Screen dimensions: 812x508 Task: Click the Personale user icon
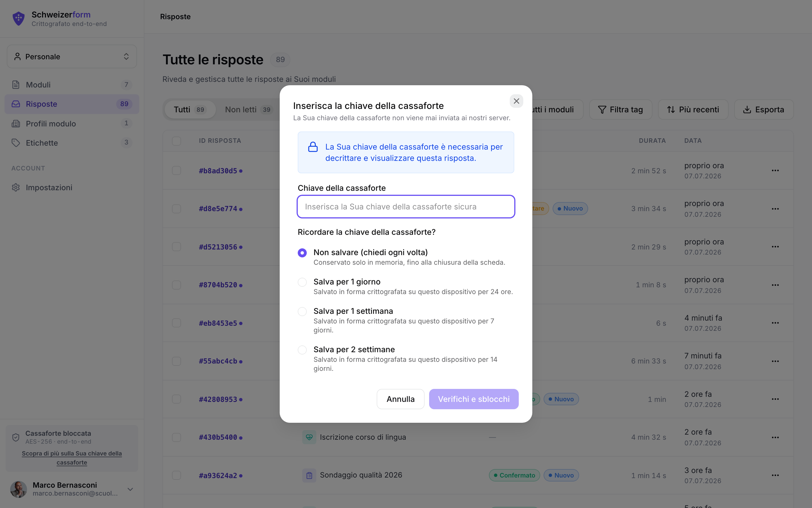tap(17, 56)
